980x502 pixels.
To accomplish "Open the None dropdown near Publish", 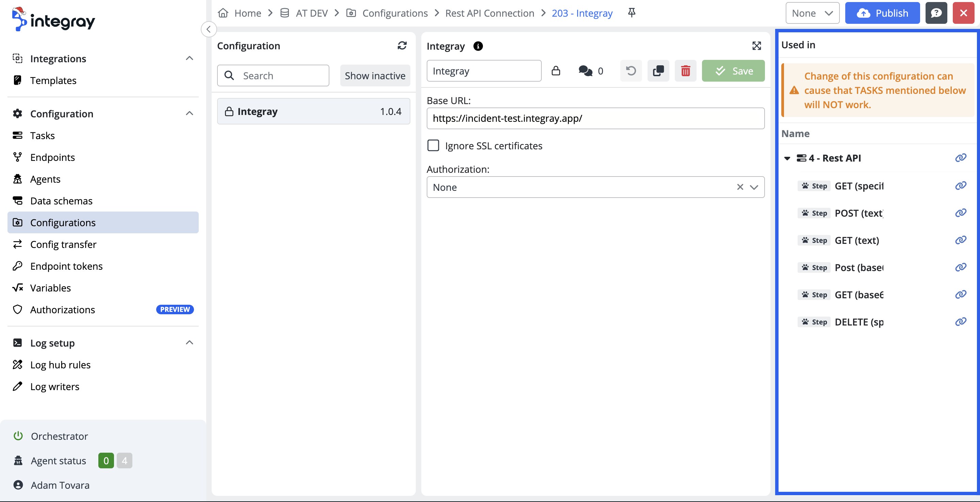I will coord(812,13).
